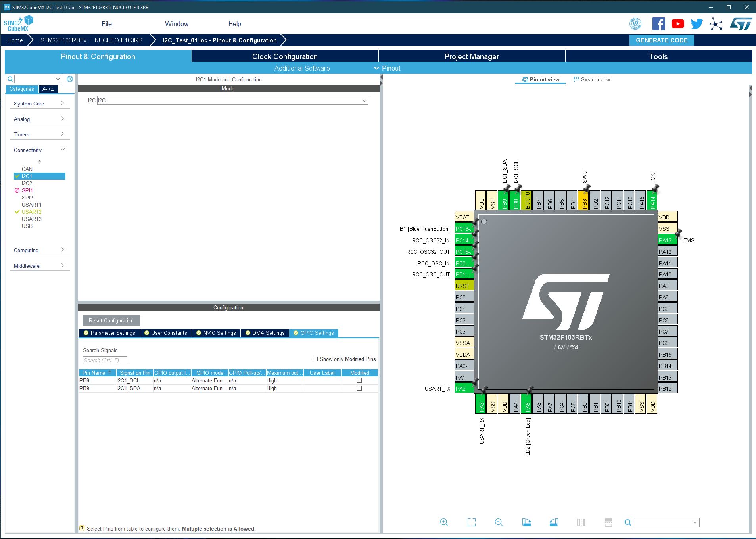Expand the System Core category

tap(39, 104)
